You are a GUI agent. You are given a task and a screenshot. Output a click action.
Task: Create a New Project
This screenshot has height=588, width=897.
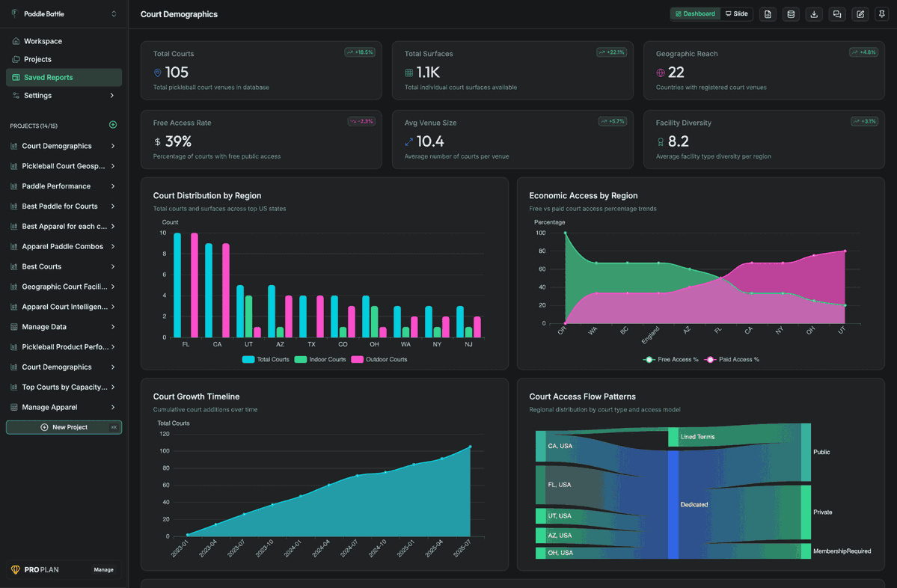tap(64, 427)
